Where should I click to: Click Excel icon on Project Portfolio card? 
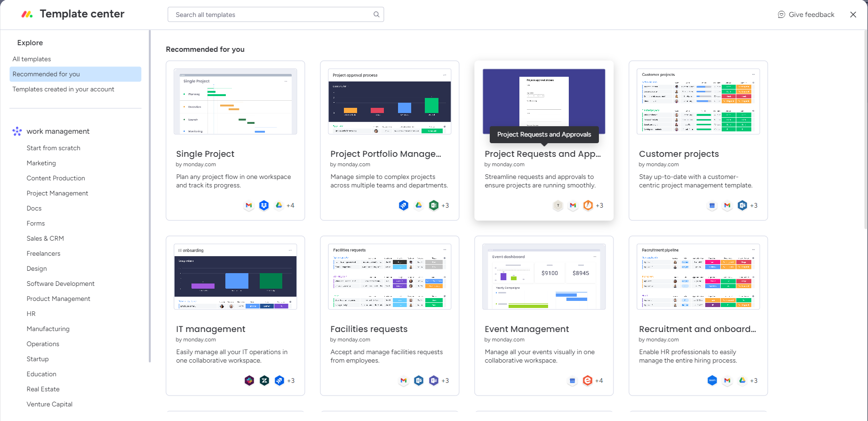(434, 205)
